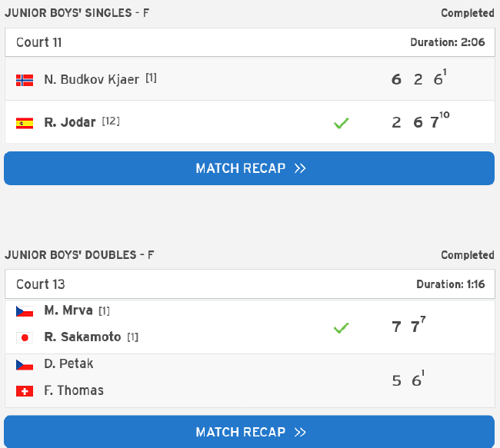500x448 pixels.
Task: Click green winner checkmark for Mrva/Sakamoto
Action: [x=342, y=328]
